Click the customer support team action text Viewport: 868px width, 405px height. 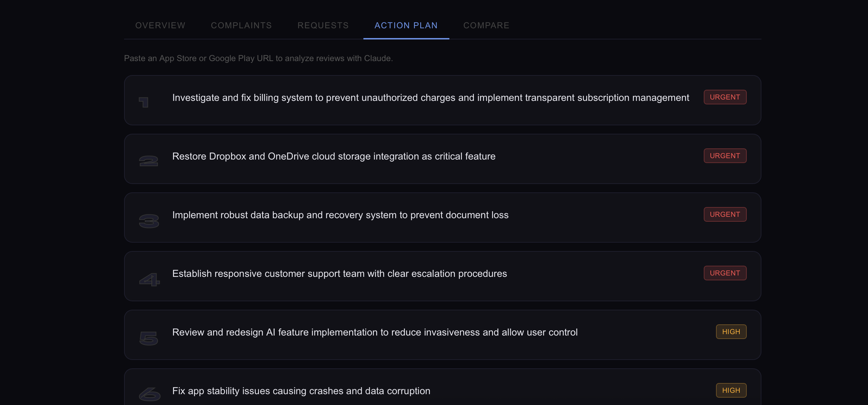click(x=339, y=273)
